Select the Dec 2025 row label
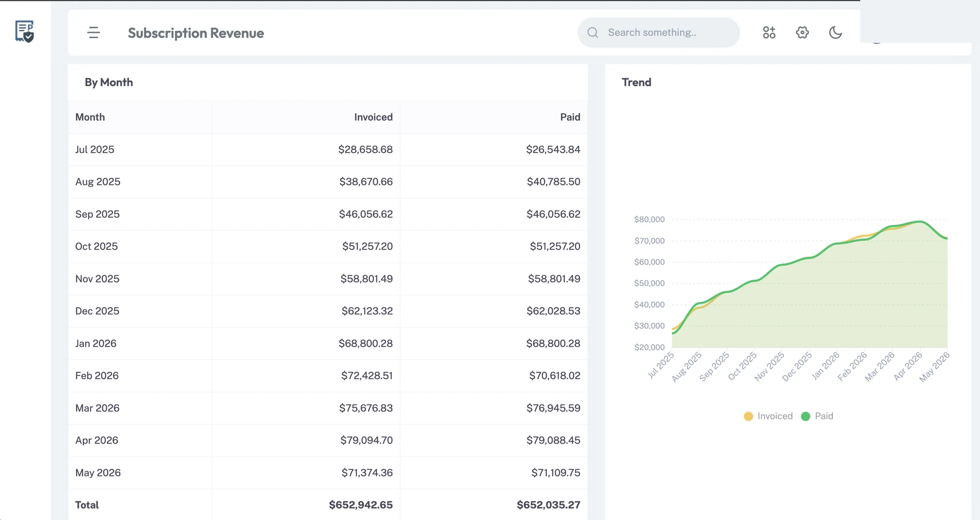This screenshot has height=520, width=980. (97, 311)
